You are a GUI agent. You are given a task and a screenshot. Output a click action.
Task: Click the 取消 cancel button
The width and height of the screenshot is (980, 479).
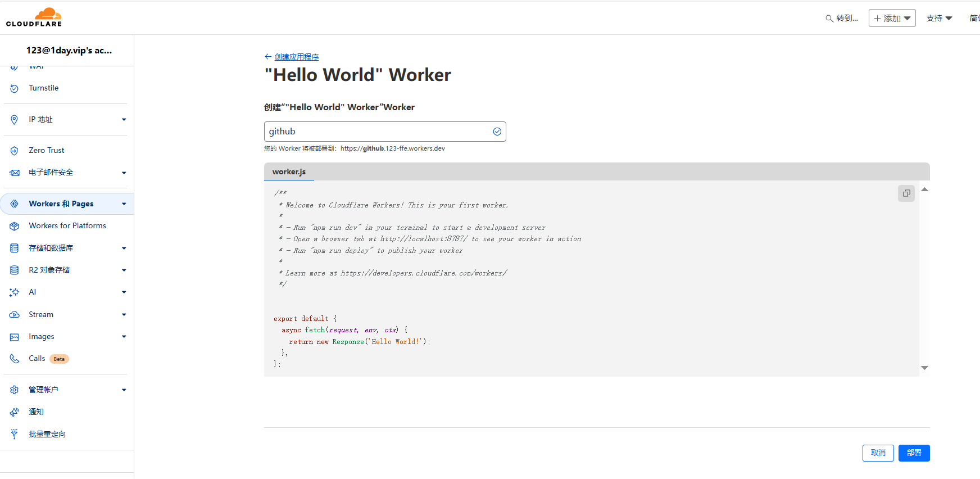(x=878, y=453)
